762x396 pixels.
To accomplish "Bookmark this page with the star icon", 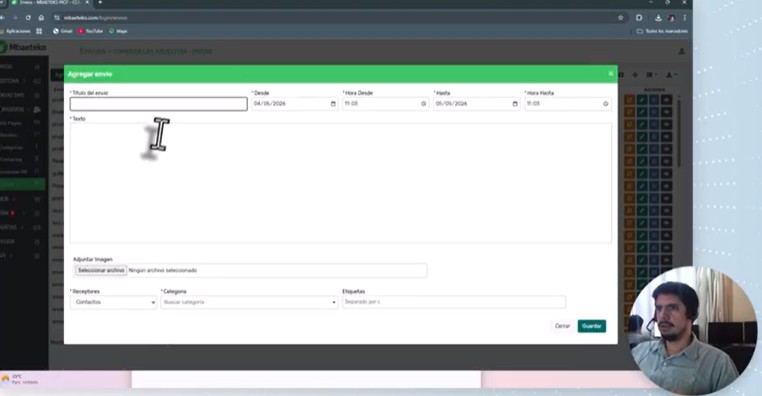I will pos(621,17).
